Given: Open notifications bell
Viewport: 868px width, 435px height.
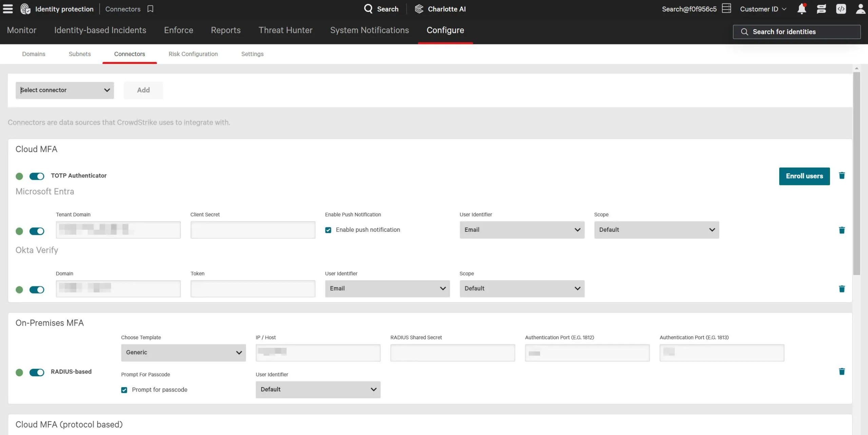Looking at the screenshot, I should click(x=802, y=9).
